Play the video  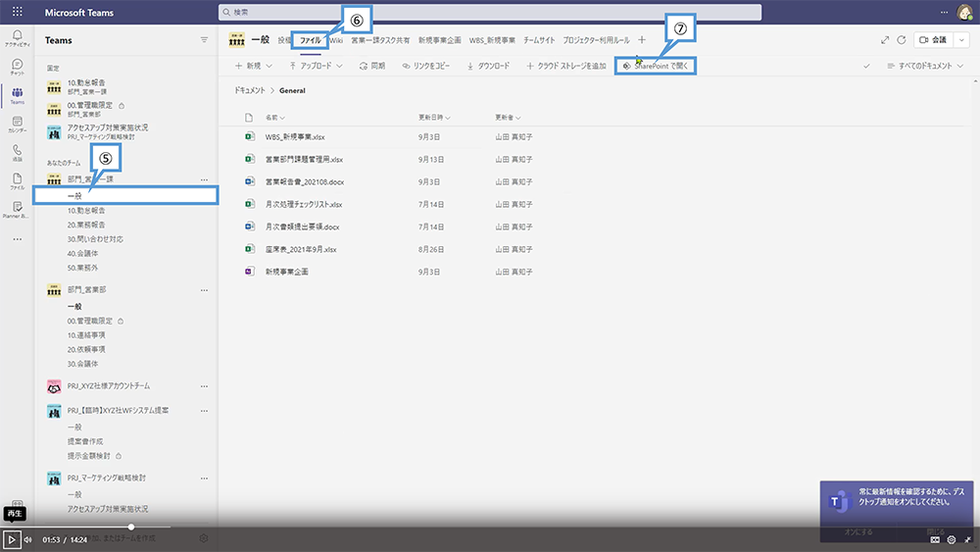(11, 539)
